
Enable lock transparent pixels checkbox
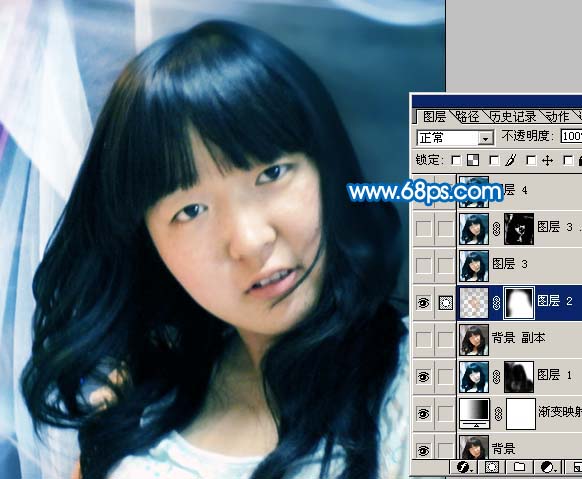(456, 161)
